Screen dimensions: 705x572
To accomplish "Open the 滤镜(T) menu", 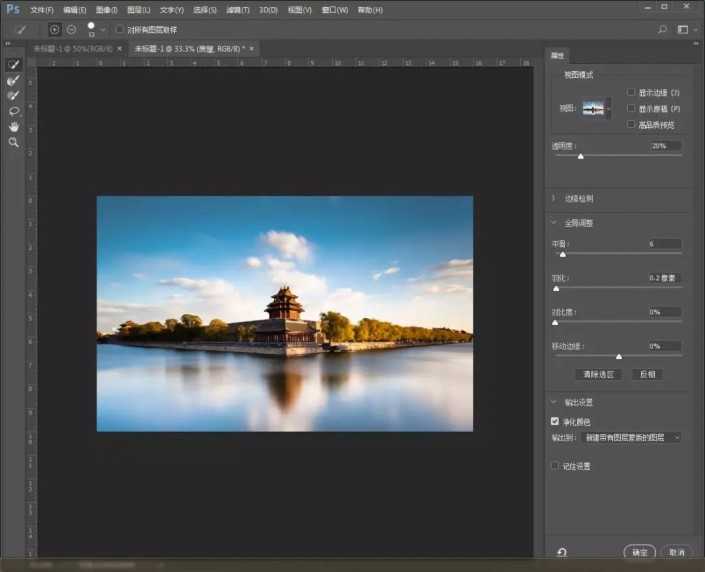I will (238, 9).
